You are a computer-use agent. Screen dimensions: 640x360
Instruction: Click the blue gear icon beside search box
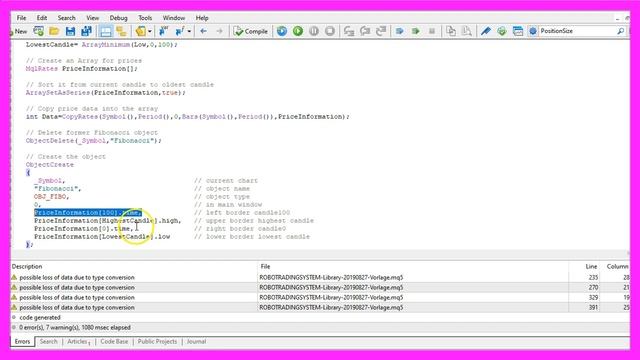[533, 31]
